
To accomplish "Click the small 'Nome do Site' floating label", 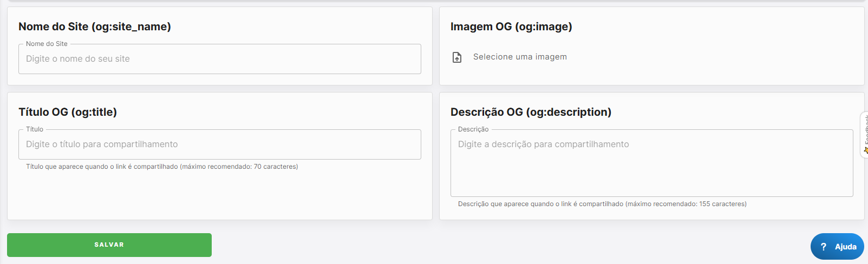I will (x=47, y=44).
